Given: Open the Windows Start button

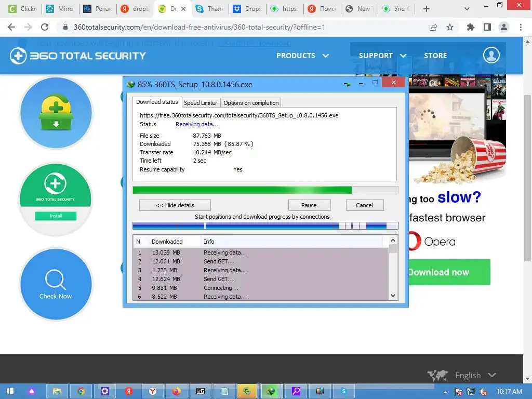Looking at the screenshot, I should point(10,391).
